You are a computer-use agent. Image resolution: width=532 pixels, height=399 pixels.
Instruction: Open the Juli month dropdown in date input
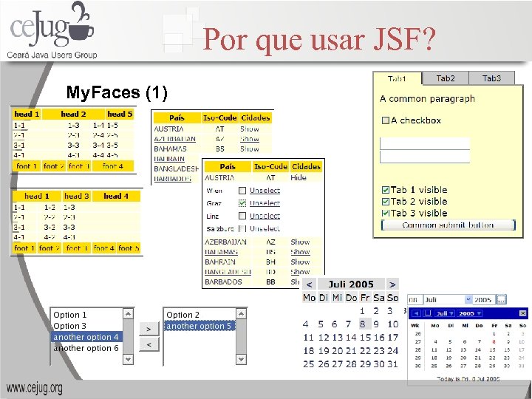tap(468, 299)
